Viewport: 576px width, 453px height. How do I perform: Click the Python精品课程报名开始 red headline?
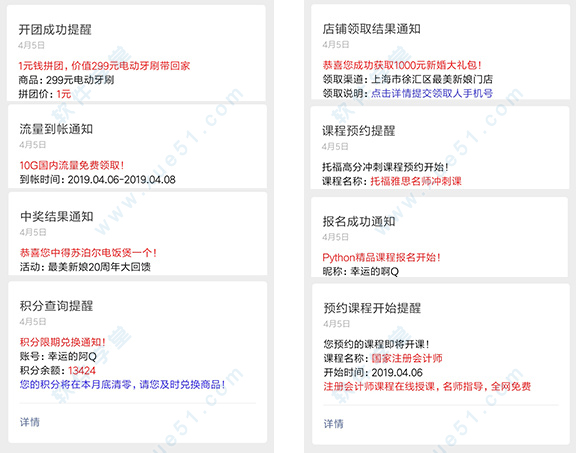381,257
